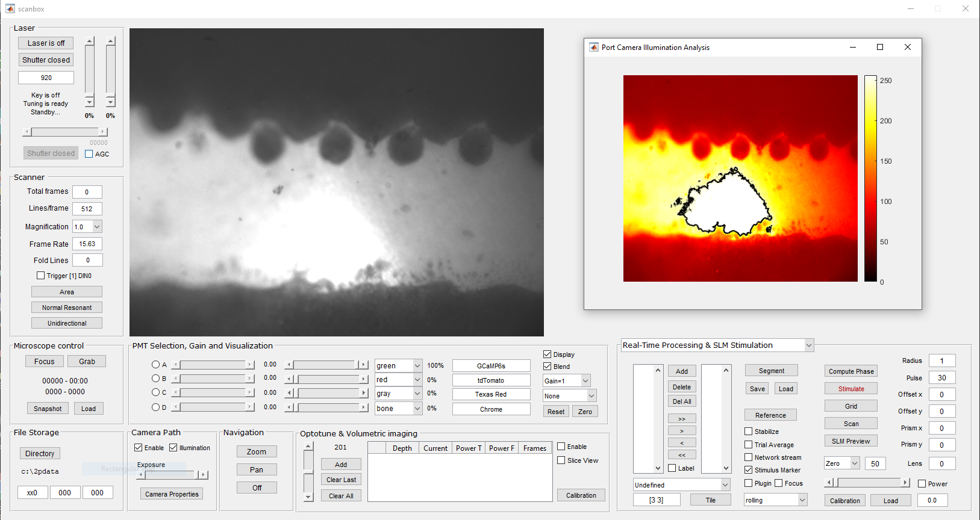Screen dimensions: 980x520
Task: Toggle the Trigger [1] DIN0 checkbox
Action: point(41,276)
